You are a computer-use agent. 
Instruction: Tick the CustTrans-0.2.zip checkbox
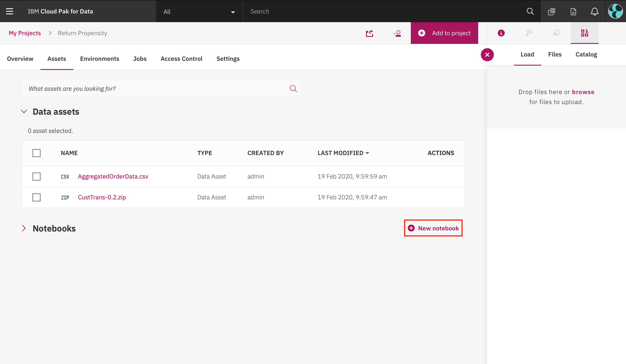point(37,197)
